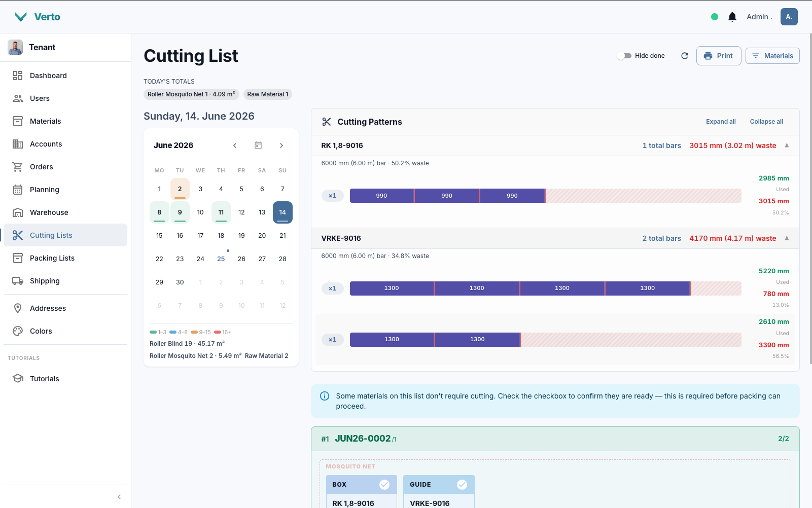Click the VRKE-9016 guide card
This screenshot has width=812, height=508.
click(x=439, y=492)
